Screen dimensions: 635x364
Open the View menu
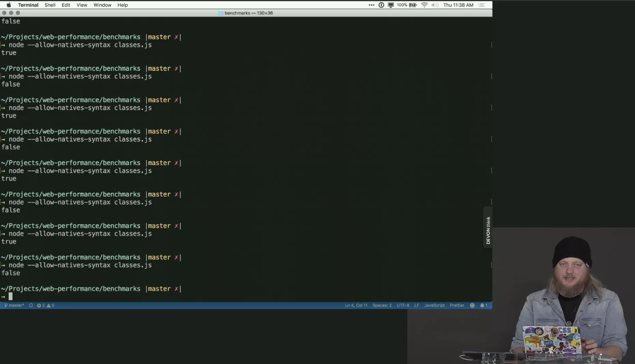pos(82,5)
